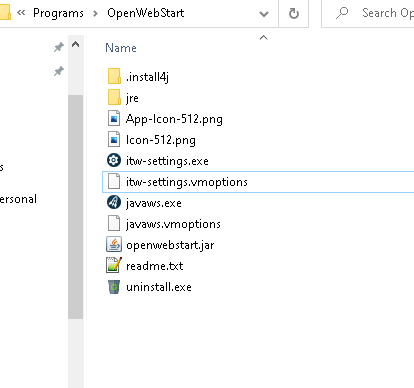Click the readme.txt notepad icon
This screenshot has width=414, height=388.
(114, 265)
